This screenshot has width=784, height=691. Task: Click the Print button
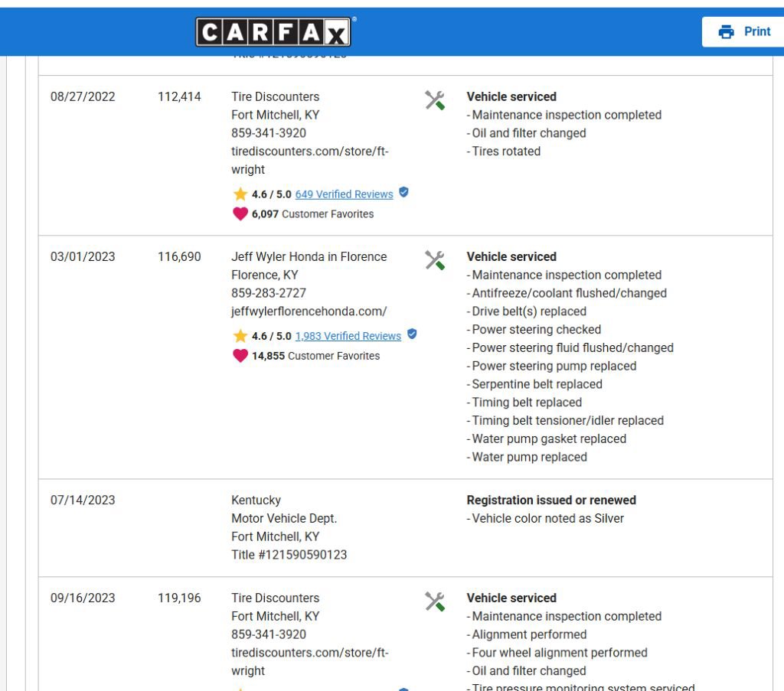point(743,32)
